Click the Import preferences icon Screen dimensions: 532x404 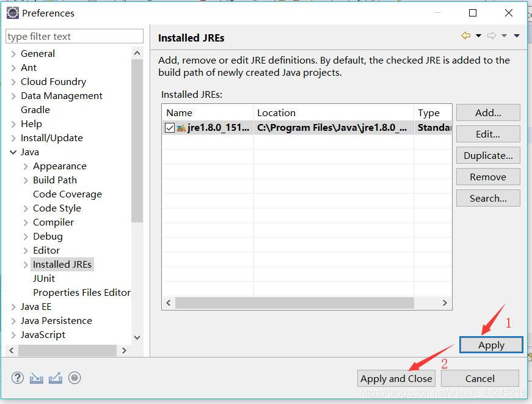pyautogui.click(x=36, y=378)
